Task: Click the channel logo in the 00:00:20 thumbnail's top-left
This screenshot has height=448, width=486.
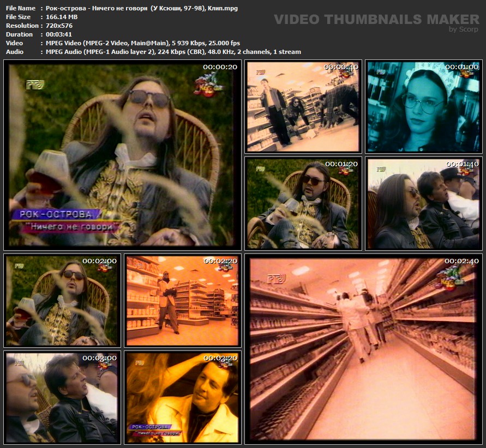Action: (x=35, y=84)
